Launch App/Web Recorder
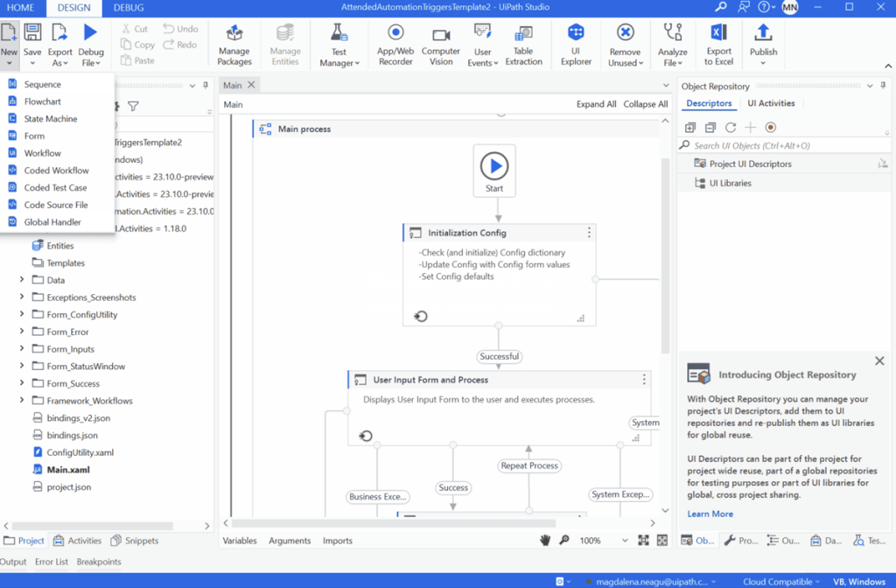The width and height of the screenshot is (896, 588). pyautogui.click(x=395, y=45)
